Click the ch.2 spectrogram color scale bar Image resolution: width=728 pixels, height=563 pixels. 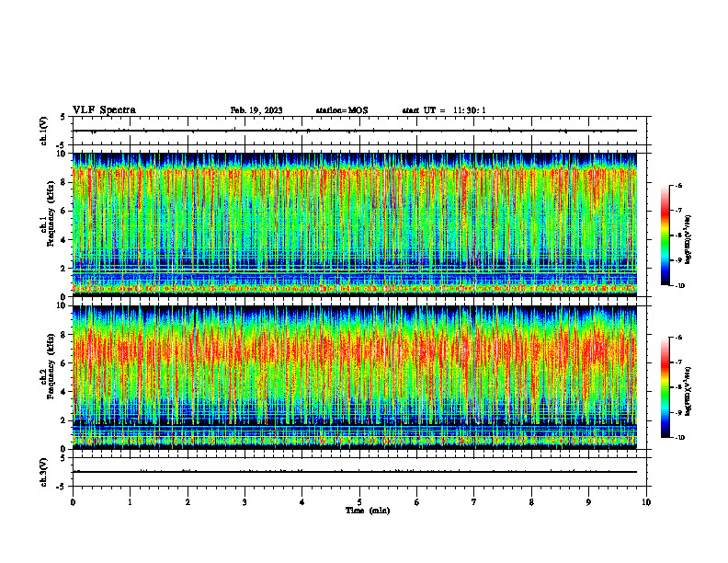point(665,387)
